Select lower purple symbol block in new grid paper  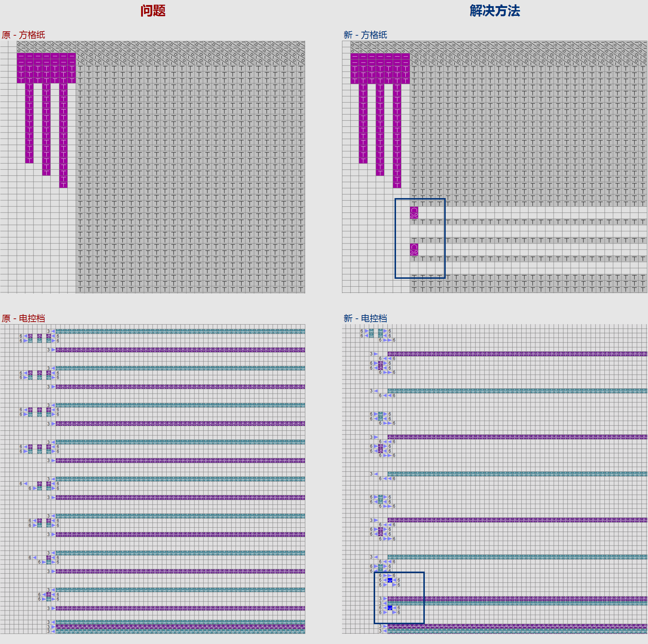(x=414, y=250)
